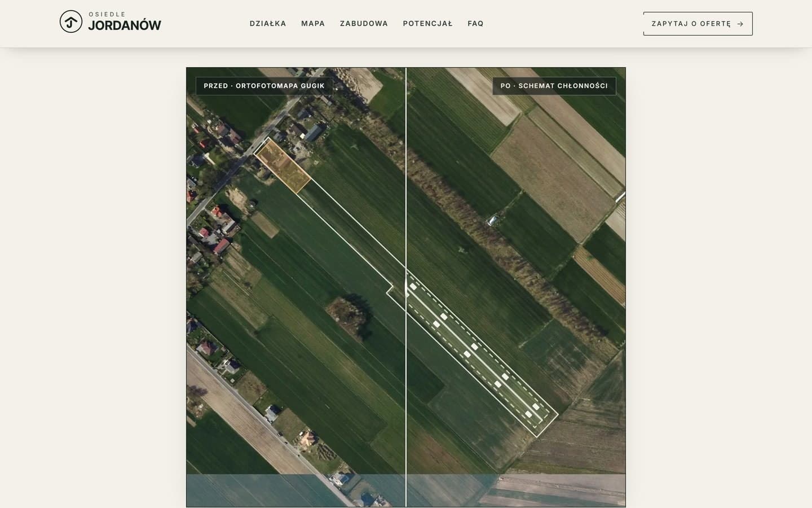Click the arrow icon in Zapytaj o ofertę

(740, 24)
